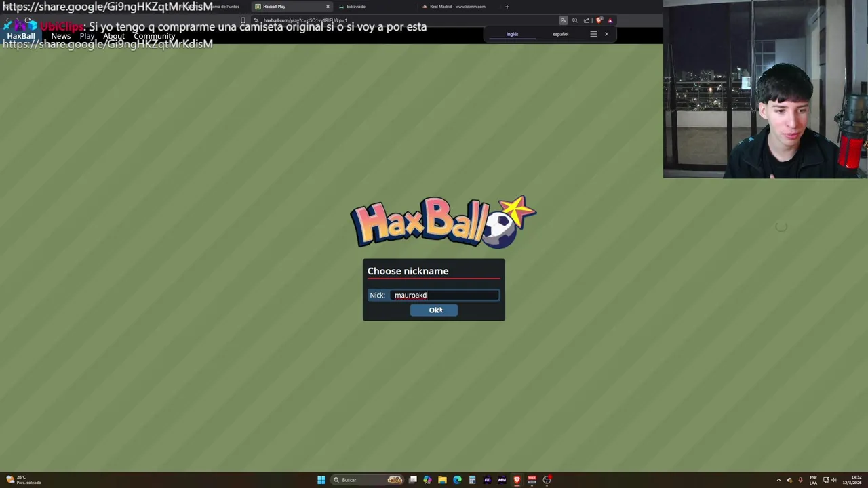Open OBS Studio from taskbar
The image size is (868, 488).
tap(547, 480)
